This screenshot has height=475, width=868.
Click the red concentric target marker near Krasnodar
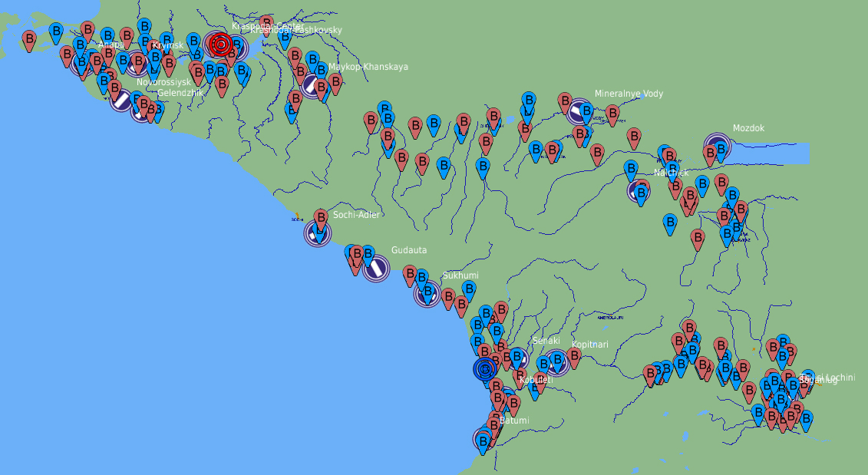(220, 45)
